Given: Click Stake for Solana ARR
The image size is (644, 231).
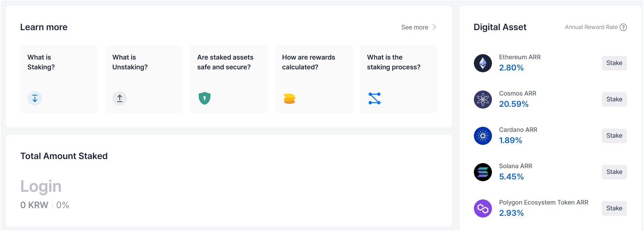Looking at the screenshot, I should (614, 172).
